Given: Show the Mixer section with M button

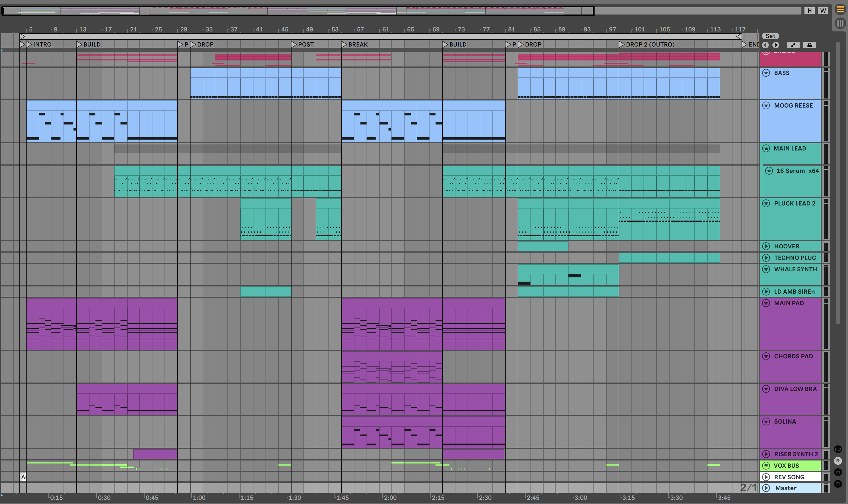Looking at the screenshot, I should point(838,472).
